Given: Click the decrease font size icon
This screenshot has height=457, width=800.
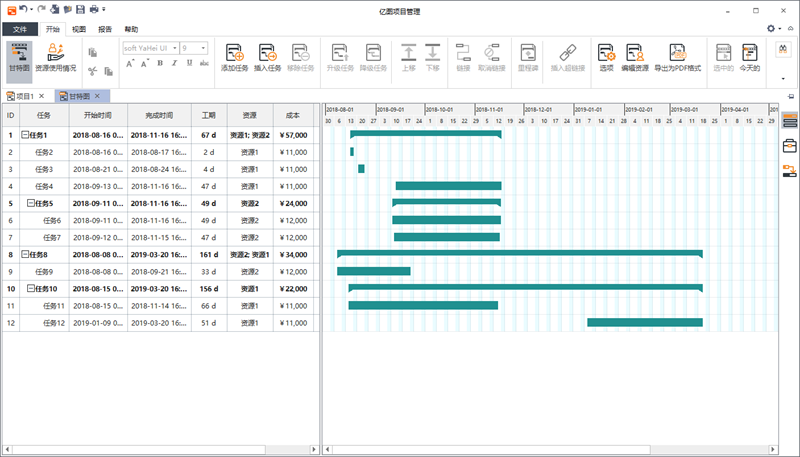Looking at the screenshot, I should point(145,63).
